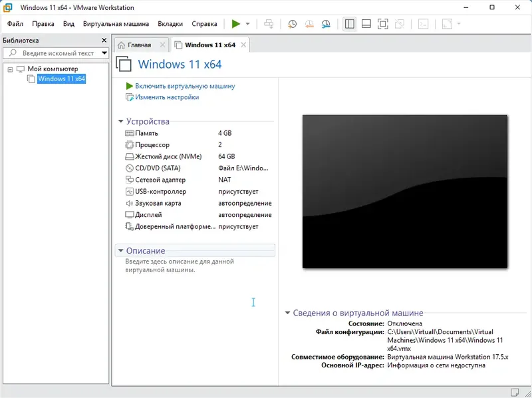Click the USB-контроллер device icon
Viewport: 532px width, 398px height.
[130, 191]
